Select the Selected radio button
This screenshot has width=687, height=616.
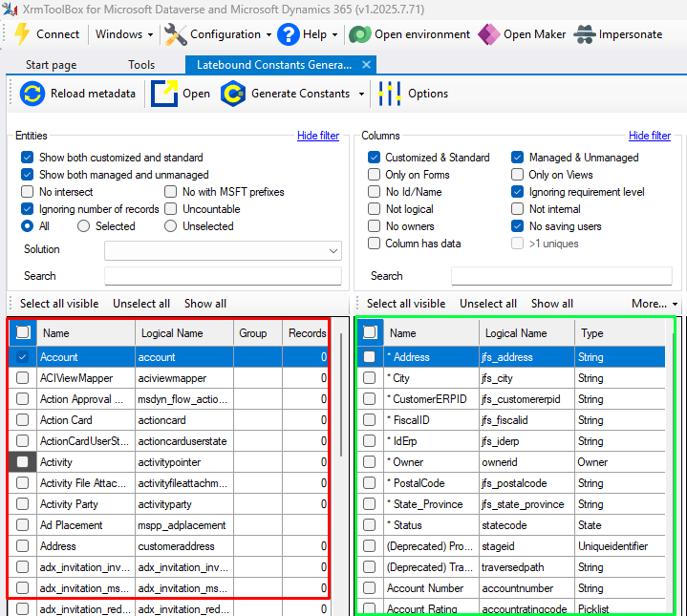83,226
